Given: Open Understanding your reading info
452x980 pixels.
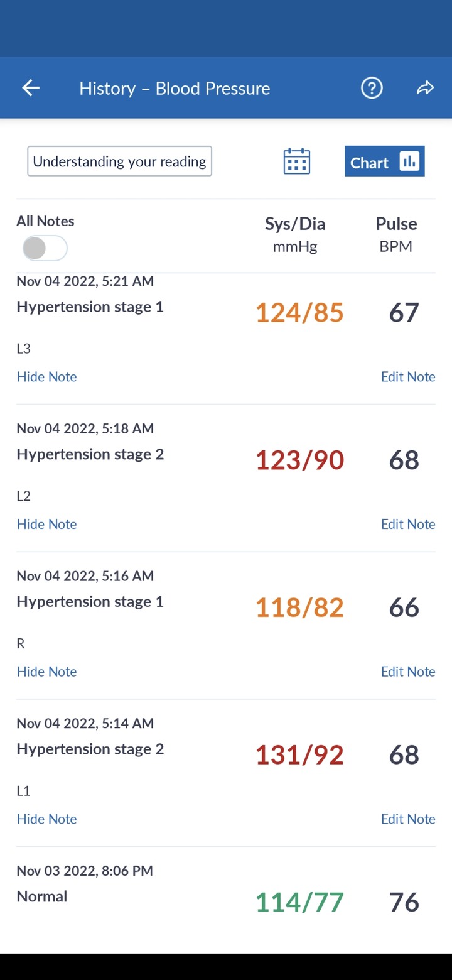Looking at the screenshot, I should tap(119, 161).
